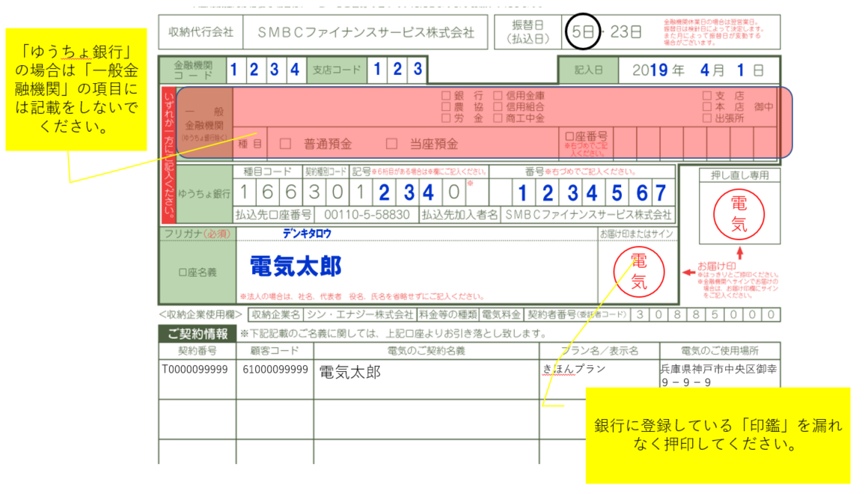Click the 口座番号 label in the bank section
The image size is (868, 494).
(586, 136)
